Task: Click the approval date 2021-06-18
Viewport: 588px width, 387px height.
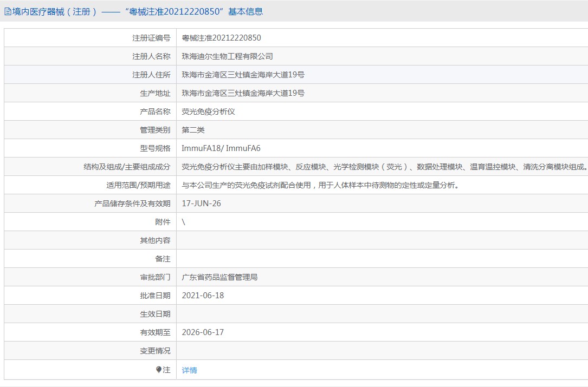Action: click(x=203, y=296)
